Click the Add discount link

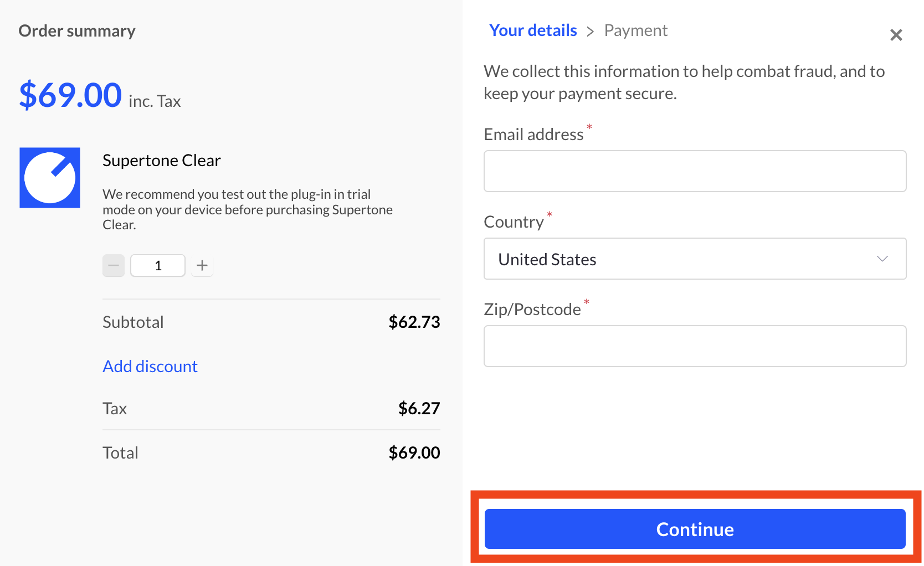coord(150,366)
